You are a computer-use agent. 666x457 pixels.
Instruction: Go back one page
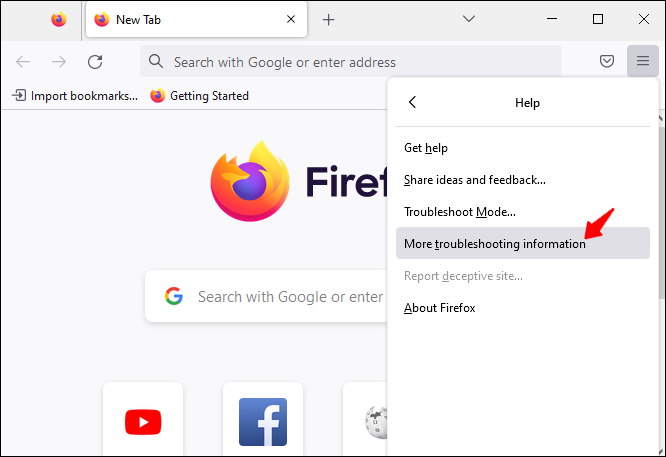23,62
